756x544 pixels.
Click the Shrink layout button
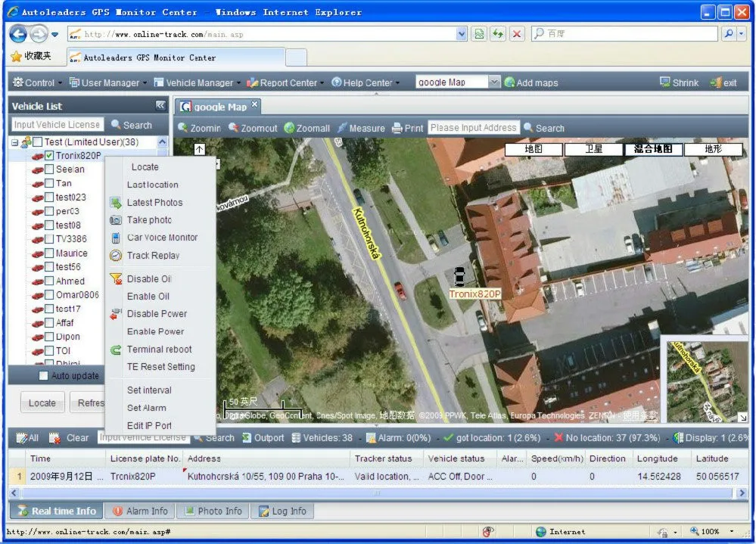click(679, 82)
